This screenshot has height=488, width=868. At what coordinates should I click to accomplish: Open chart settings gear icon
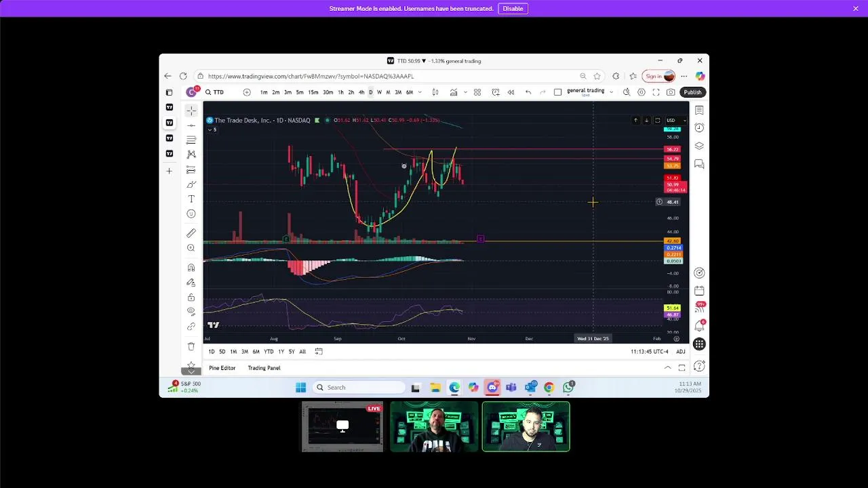click(x=642, y=92)
